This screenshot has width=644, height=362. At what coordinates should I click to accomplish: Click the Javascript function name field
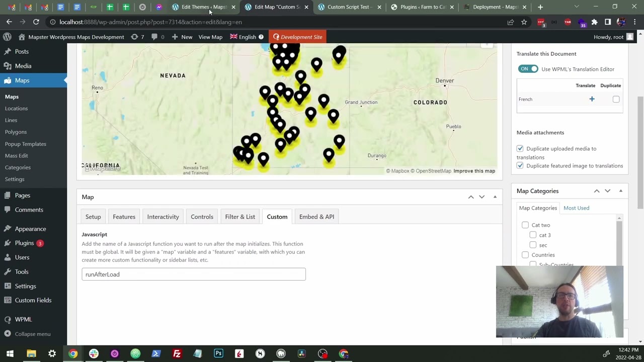click(x=194, y=274)
